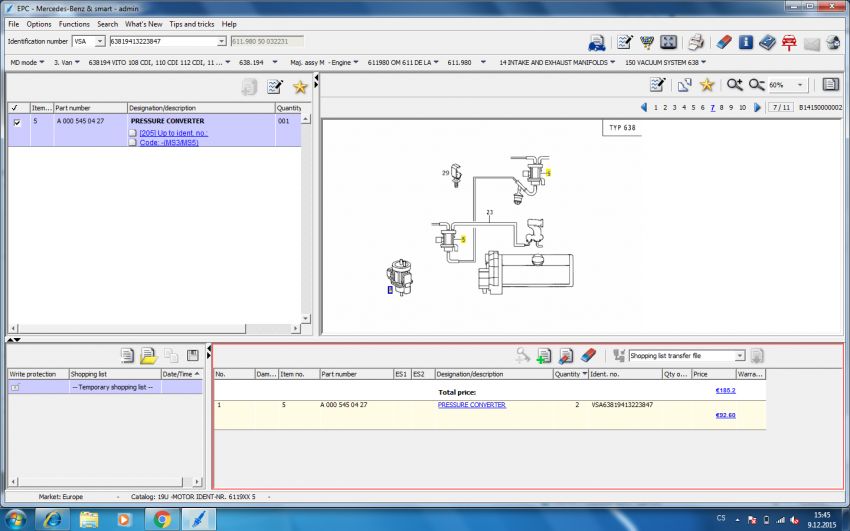Print using the printer icon
Screen dimensions: 850x531
tap(696, 42)
